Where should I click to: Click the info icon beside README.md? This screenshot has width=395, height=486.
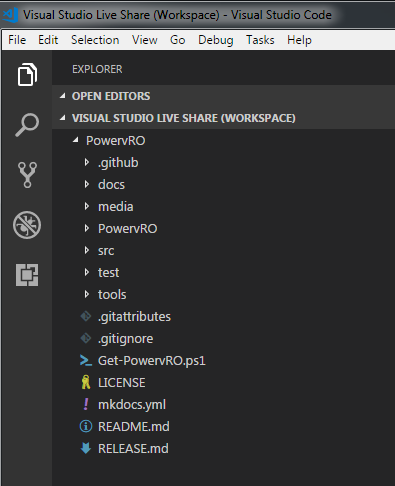coord(86,426)
